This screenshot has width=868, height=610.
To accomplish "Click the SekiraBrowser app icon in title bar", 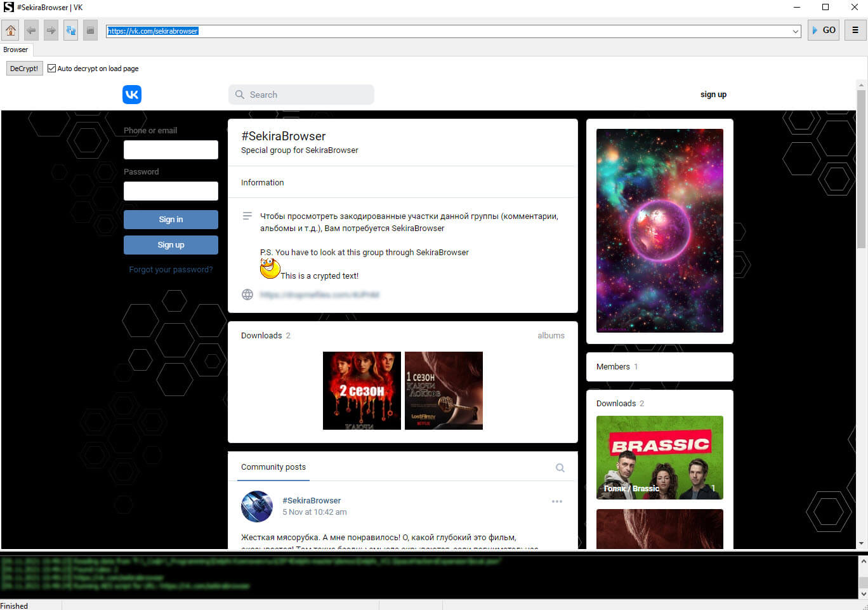I will click(x=9, y=7).
